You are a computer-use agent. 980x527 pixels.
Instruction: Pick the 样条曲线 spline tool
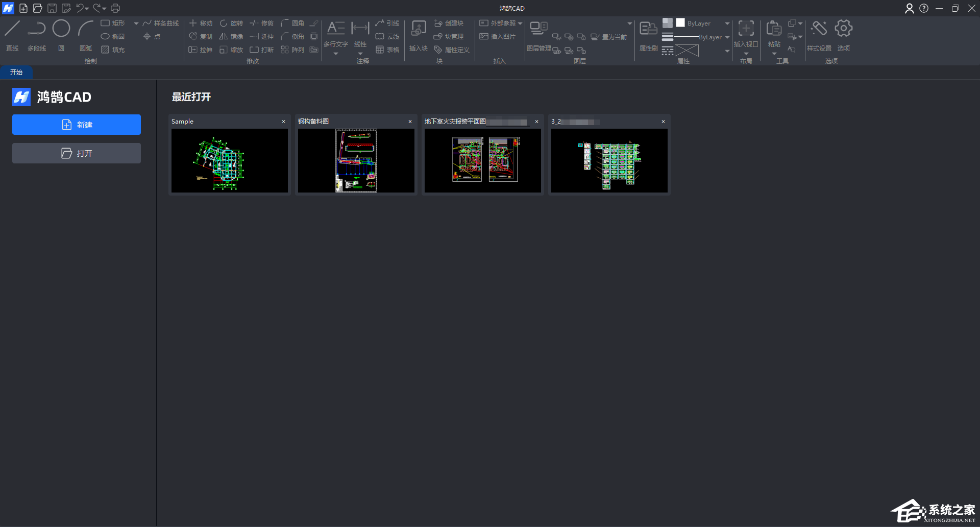coord(161,23)
